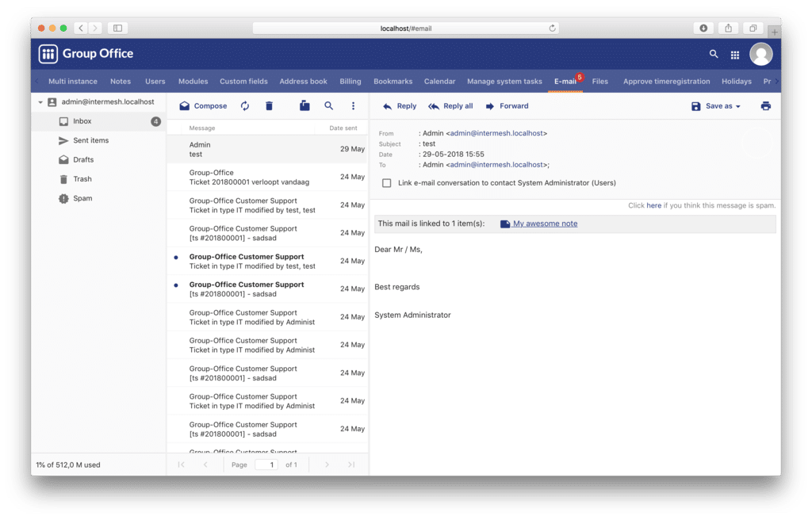Open the Address book tab

click(304, 82)
